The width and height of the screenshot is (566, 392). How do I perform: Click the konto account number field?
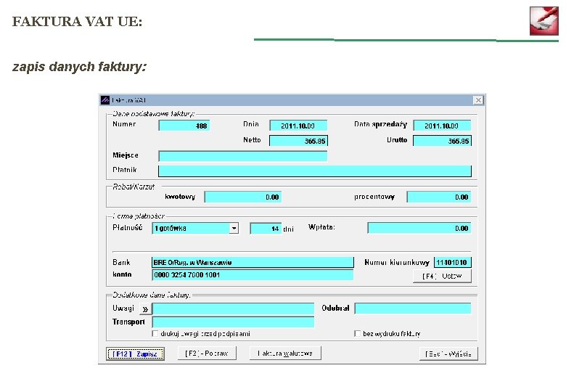coord(253,275)
